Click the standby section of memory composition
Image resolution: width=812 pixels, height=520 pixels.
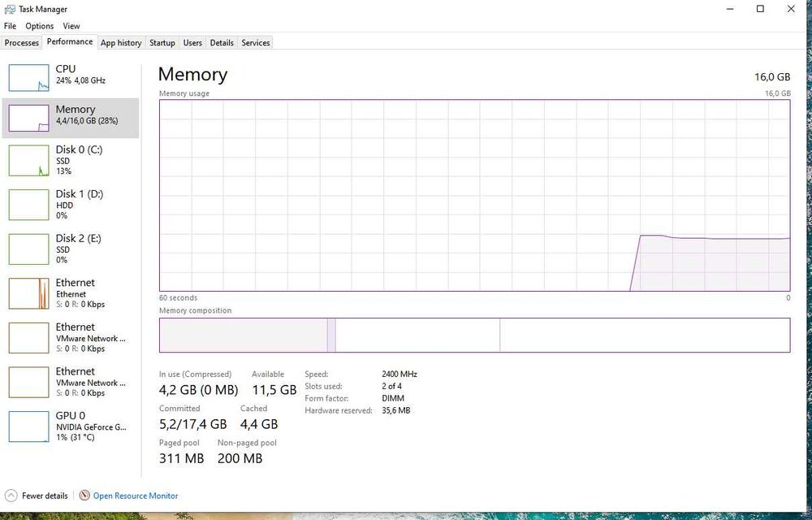[x=417, y=335]
